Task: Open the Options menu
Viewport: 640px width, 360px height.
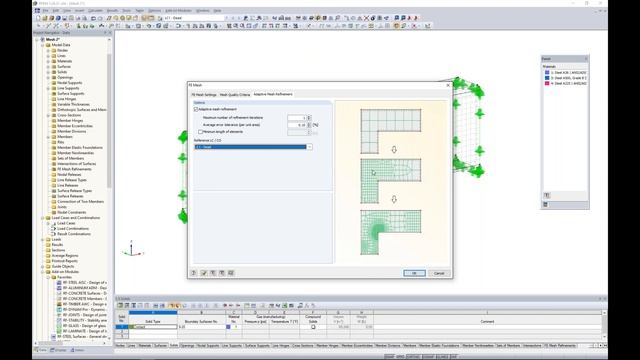Action: point(154,11)
